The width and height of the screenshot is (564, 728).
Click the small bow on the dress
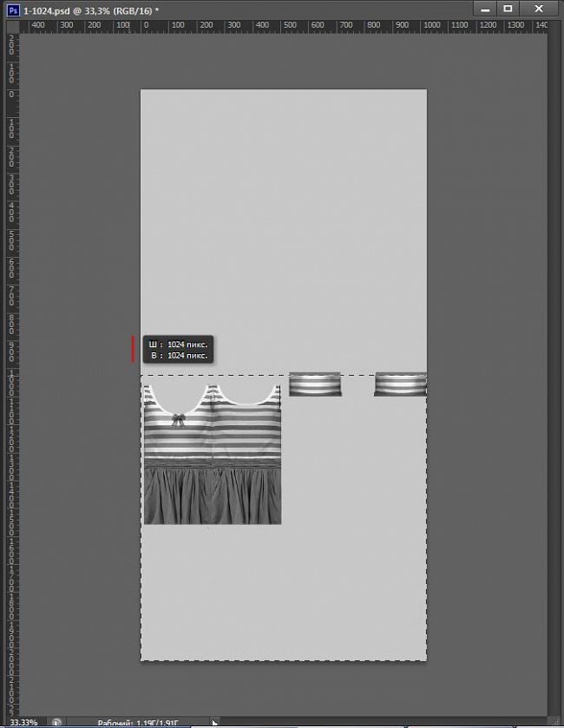[x=179, y=419]
